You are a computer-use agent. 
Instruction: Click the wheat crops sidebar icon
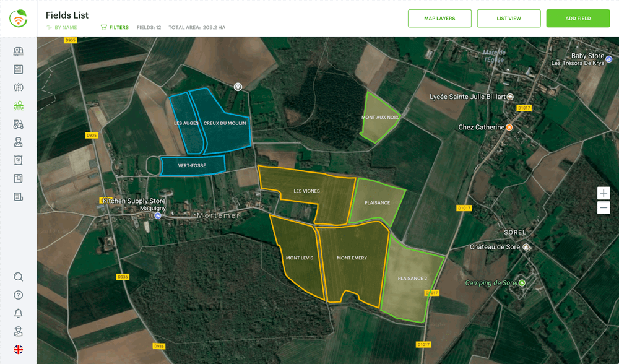point(19,87)
